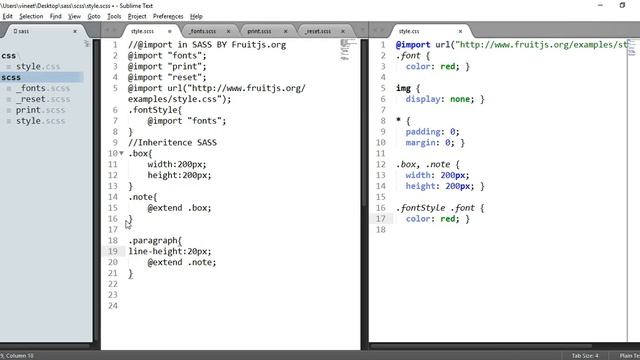Go to previous tab using left pane arrow
640x360 pixels.
pyautogui.click(x=107, y=31)
